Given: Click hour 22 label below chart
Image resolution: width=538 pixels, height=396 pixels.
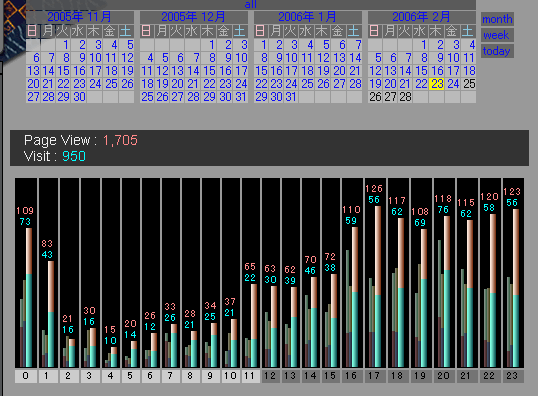Looking at the screenshot, I should click(489, 376).
